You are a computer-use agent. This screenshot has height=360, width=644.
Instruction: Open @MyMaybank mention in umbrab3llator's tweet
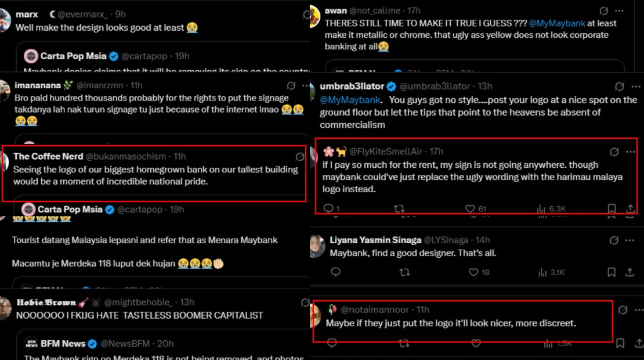click(350, 100)
